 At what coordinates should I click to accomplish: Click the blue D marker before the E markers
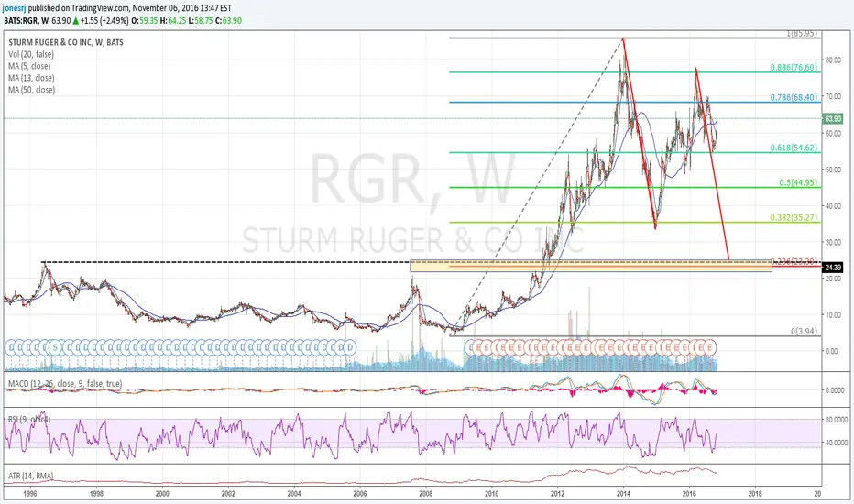coord(469,346)
